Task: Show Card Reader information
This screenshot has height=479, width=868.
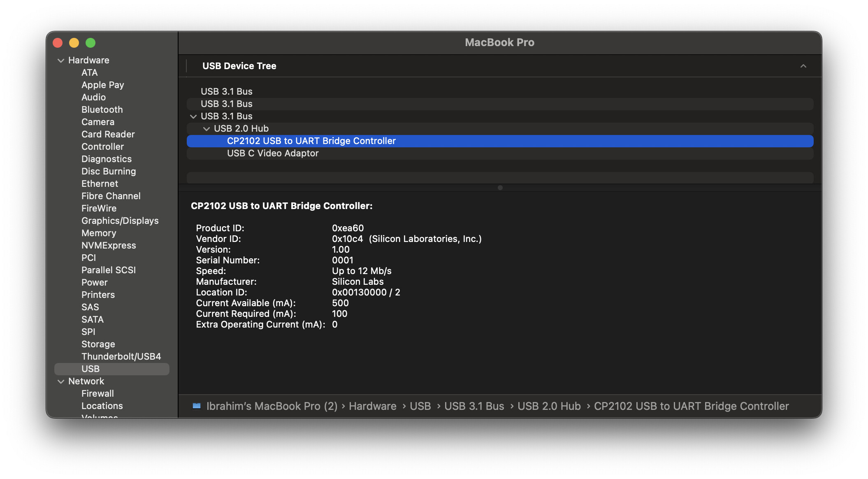Action: click(108, 134)
